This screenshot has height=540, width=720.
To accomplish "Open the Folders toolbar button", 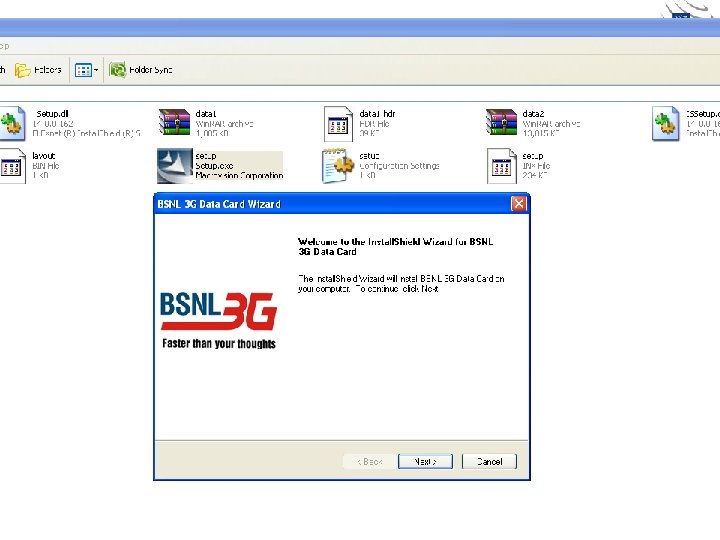I will coord(38,70).
